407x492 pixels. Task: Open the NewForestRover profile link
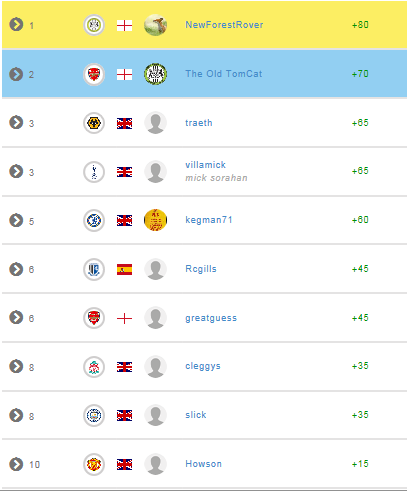tap(224, 25)
